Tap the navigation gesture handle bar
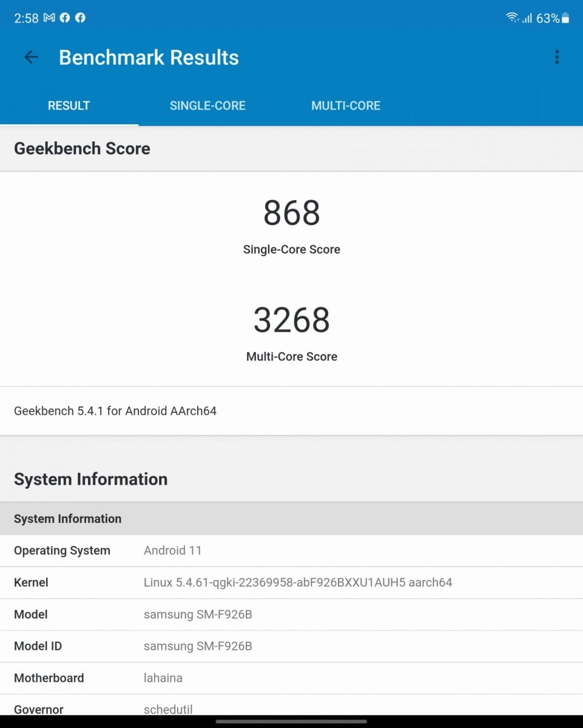 291,721
